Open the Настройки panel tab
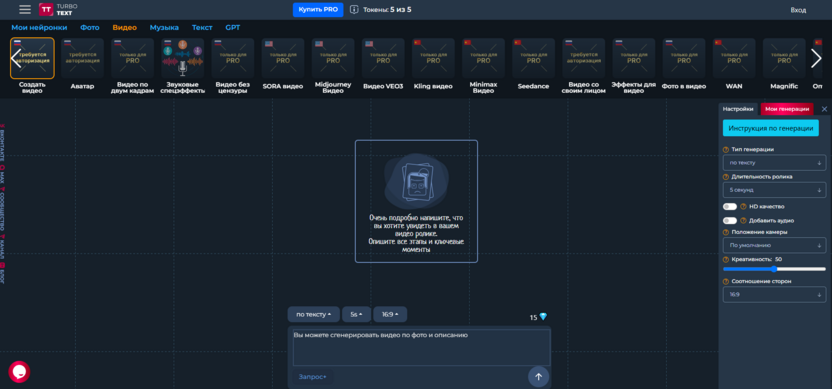Viewport: 832px width, 389px height. 738,109
